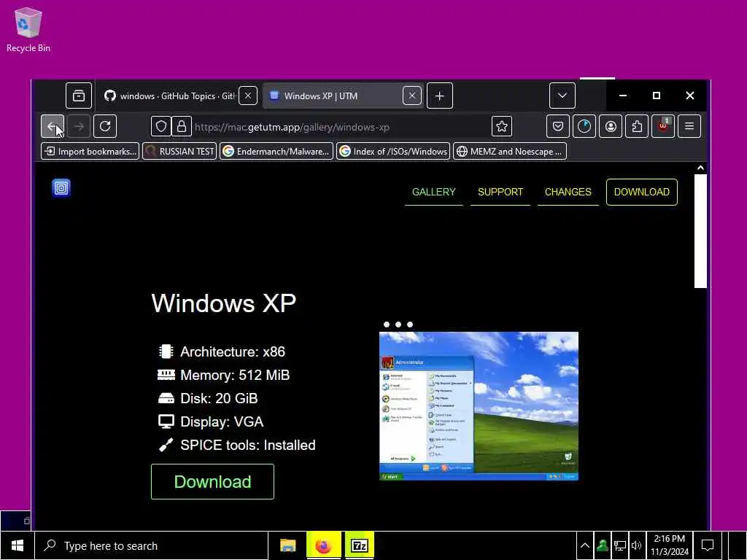Screen dimensions: 747x560
Task: Click the page vertical scrollbar thumb
Action: point(700,231)
